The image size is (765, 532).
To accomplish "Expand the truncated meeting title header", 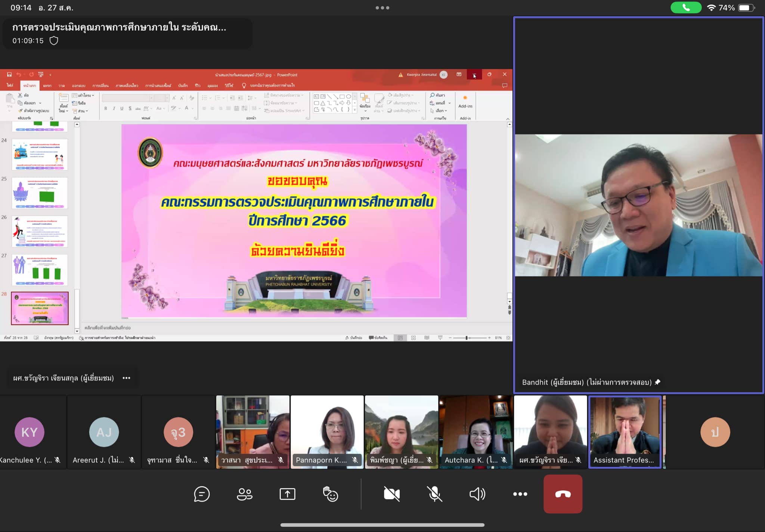I will pyautogui.click(x=120, y=27).
